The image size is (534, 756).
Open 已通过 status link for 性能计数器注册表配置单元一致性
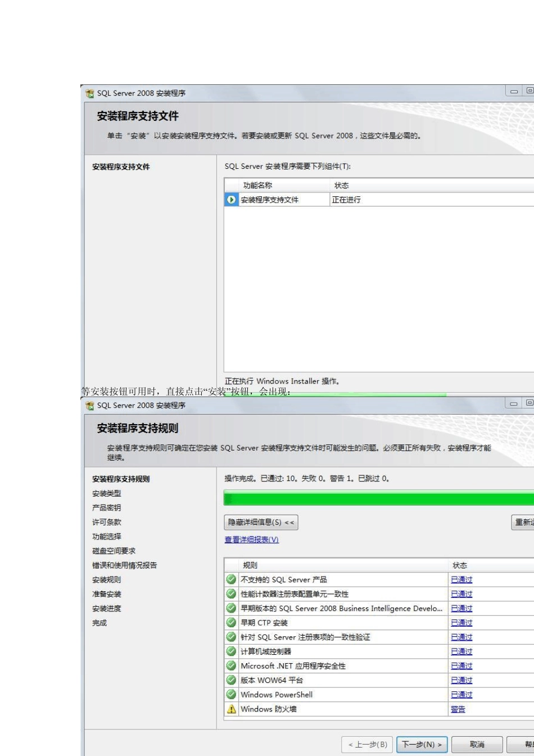(461, 594)
